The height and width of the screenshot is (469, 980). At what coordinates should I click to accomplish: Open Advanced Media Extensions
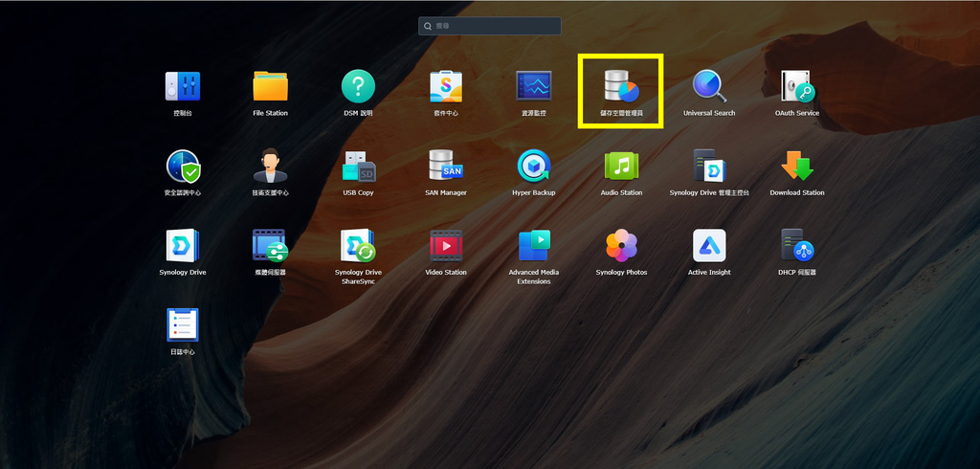click(x=534, y=245)
